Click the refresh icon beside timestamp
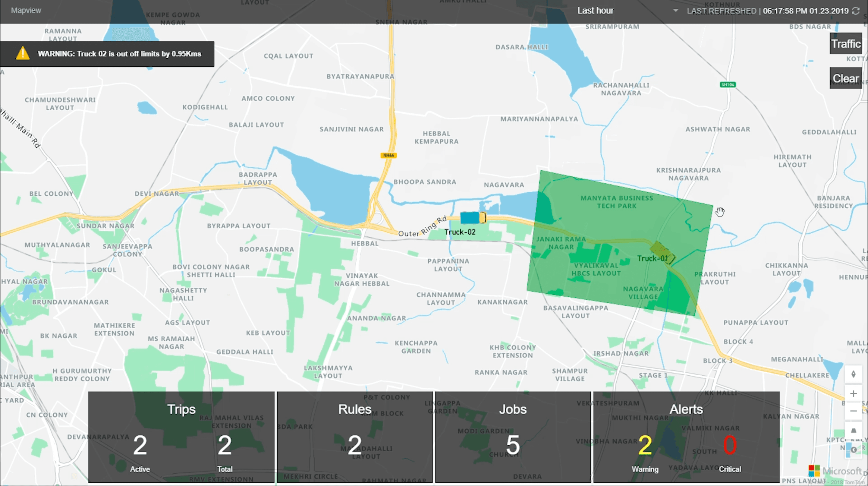 pos(856,11)
